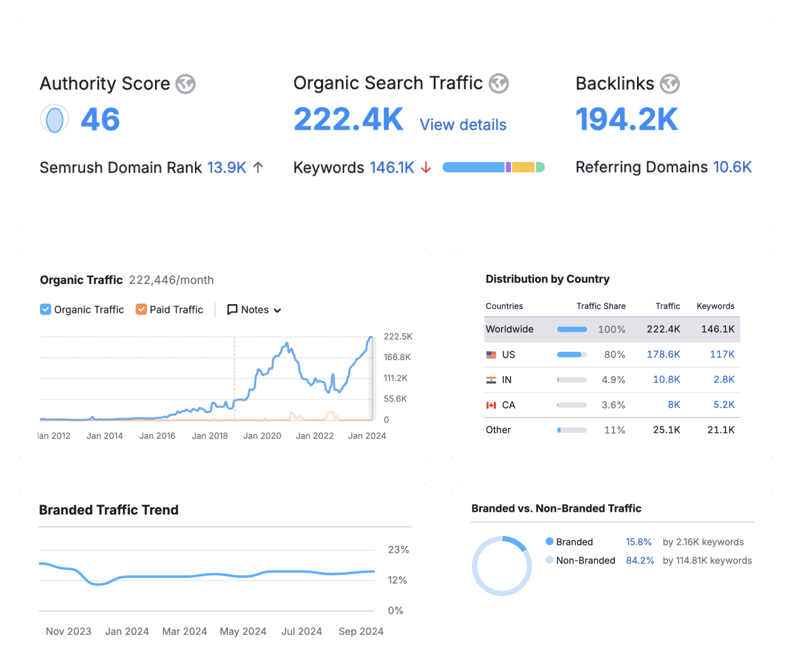Open the 222.4K organic search traffic value
The image size is (792, 672).
click(x=348, y=120)
